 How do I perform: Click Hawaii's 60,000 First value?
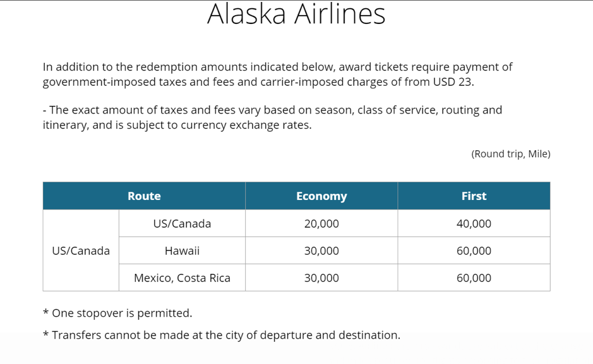(474, 250)
